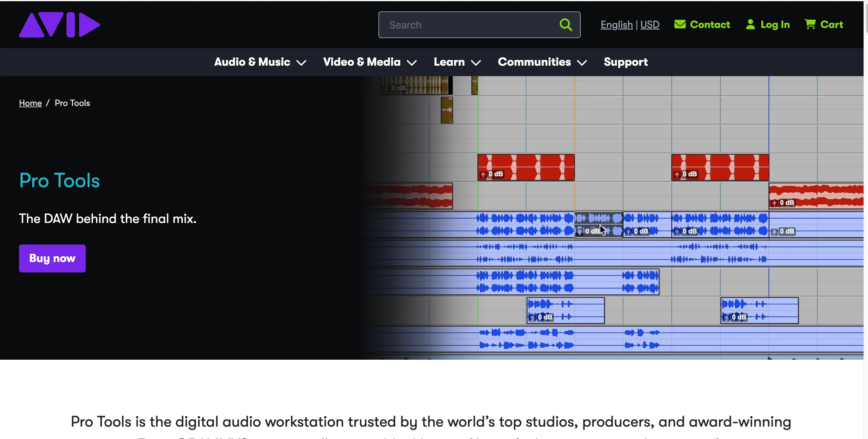
Task: Click the shopping Cart icon
Action: pos(810,24)
